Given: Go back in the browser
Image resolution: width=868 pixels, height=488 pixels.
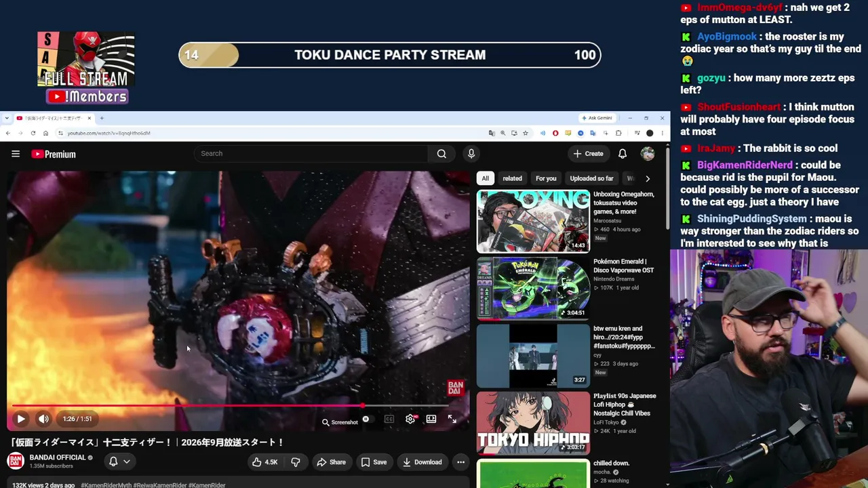Looking at the screenshot, I should pos(7,133).
